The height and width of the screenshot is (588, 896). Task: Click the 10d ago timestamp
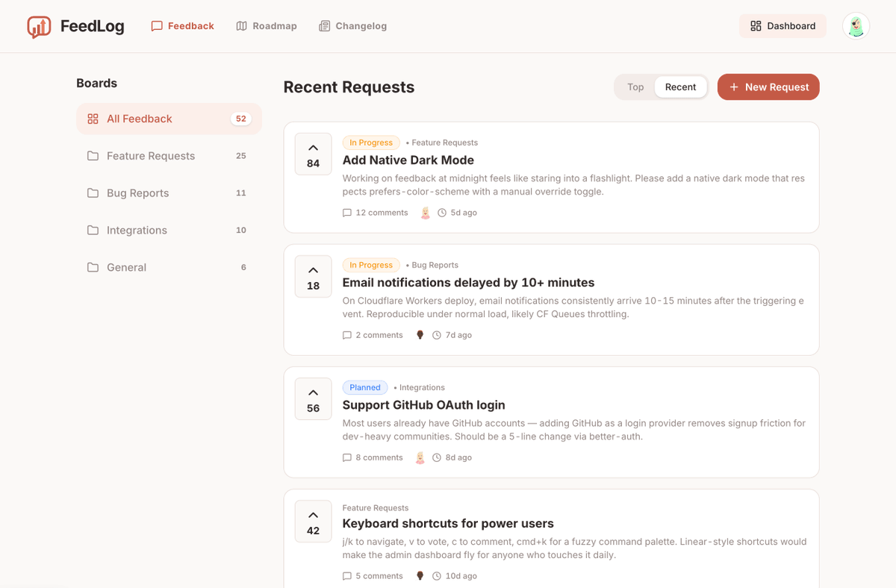[x=454, y=576]
